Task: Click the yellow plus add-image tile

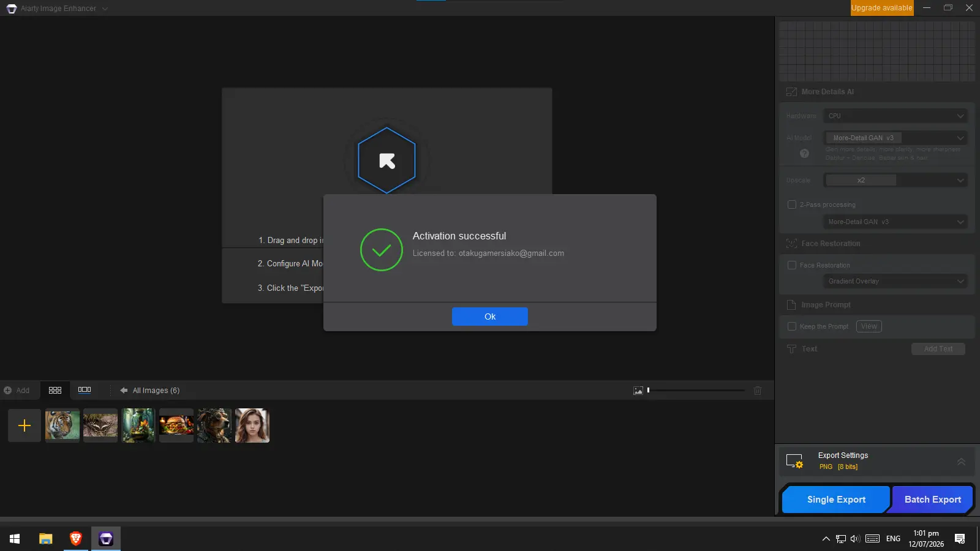Action: pyautogui.click(x=24, y=425)
